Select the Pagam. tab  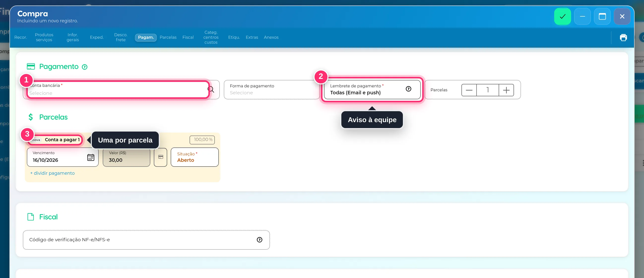tap(146, 37)
